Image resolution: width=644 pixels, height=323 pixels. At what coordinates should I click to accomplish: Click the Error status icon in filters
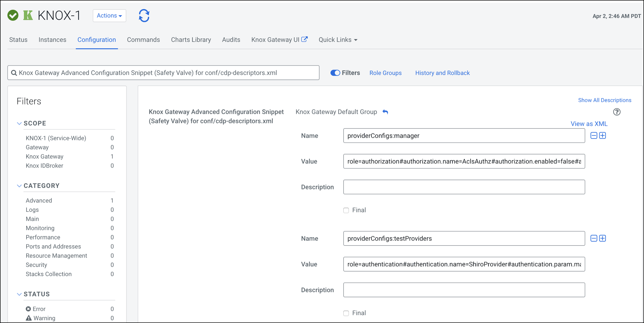coord(28,309)
